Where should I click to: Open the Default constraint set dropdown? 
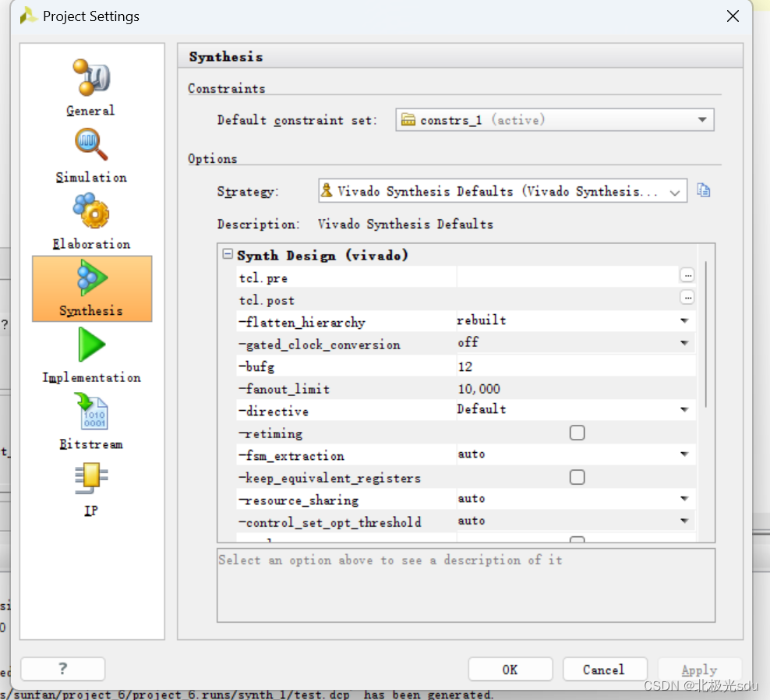(554, 120)
